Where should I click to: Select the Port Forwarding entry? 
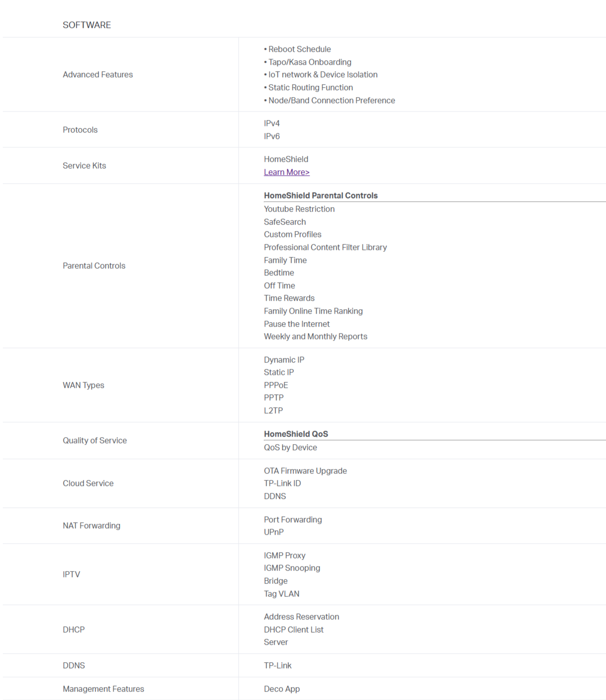point(293,520)
